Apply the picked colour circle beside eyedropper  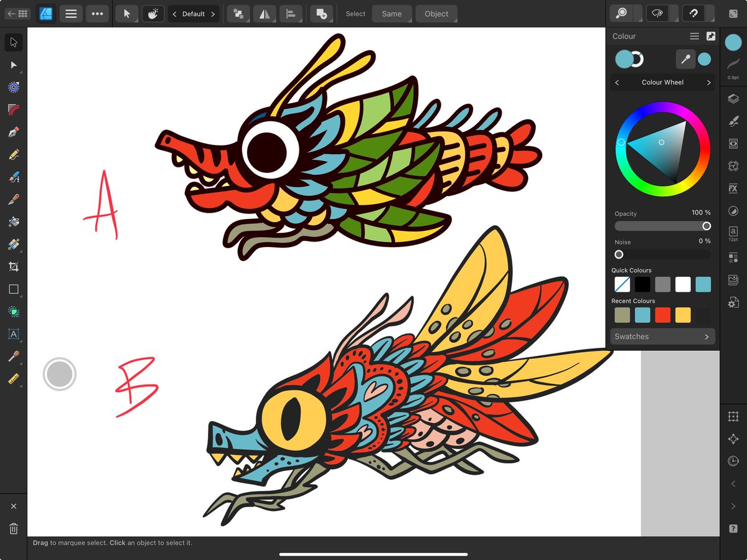[x=704, y=59]
